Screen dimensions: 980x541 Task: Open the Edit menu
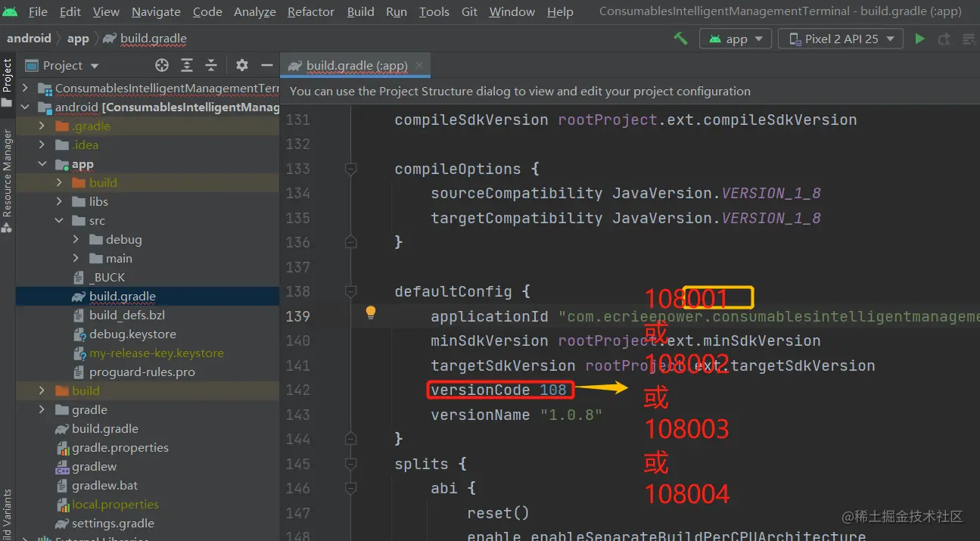click(70, 11)
